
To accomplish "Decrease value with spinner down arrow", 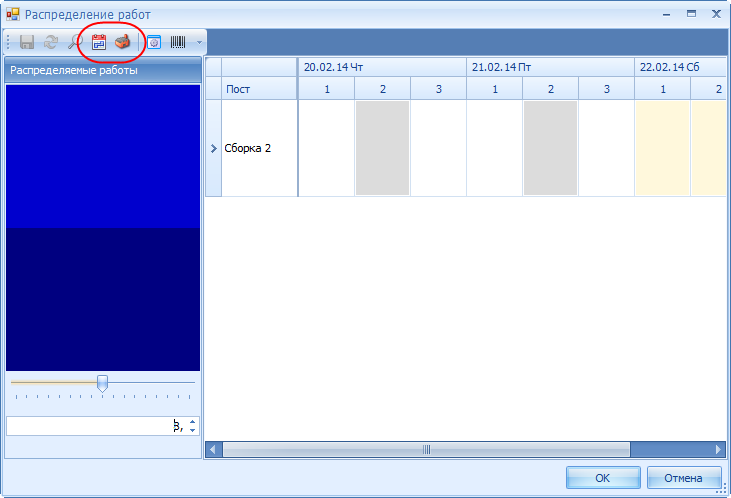I will coord(193,430).
